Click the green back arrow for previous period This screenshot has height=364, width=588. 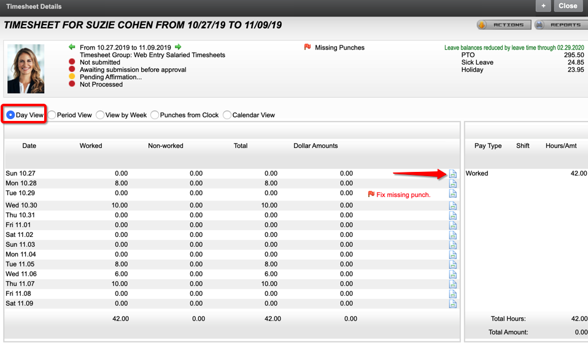coord(72,46)
